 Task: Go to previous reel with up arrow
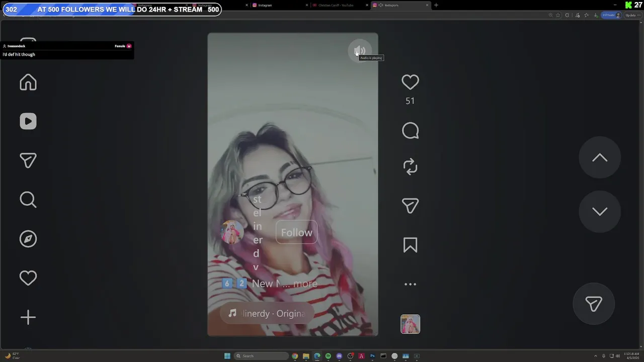(x=600, y=157)
